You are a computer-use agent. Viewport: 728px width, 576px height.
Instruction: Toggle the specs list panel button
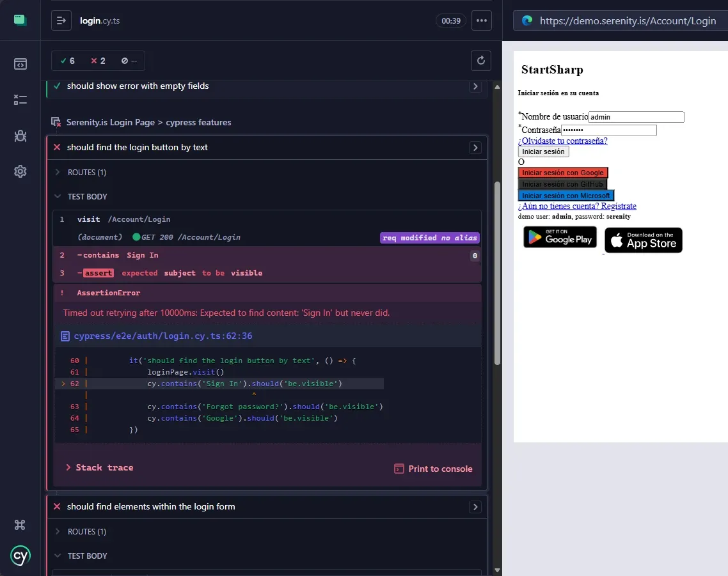pos(61,20)
